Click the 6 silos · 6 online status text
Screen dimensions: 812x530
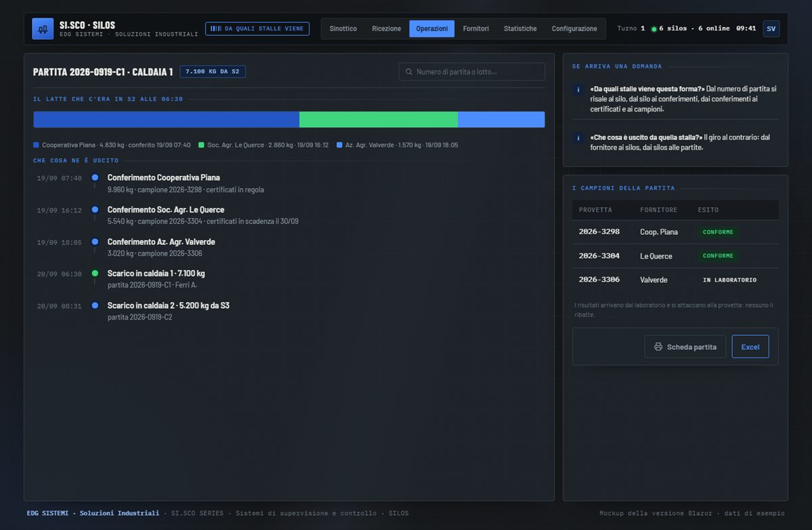(694, 29)
